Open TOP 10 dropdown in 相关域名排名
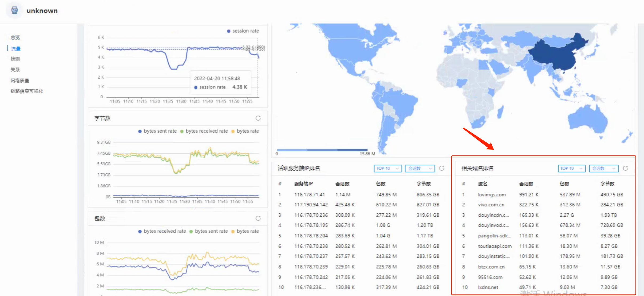Viewport: 644px width, 296px height. 571,169
